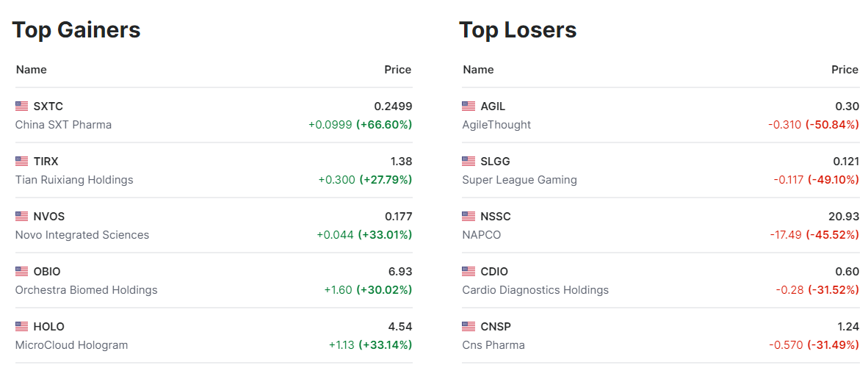
Task: Click the flag icon beside NVOS ticker
Action: (21, 217)
